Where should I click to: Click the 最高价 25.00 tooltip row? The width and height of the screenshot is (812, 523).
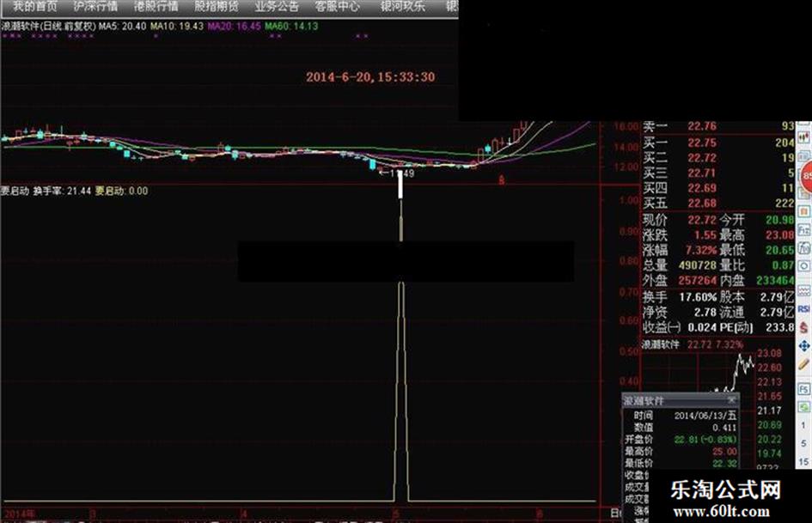tap(681, 451)
